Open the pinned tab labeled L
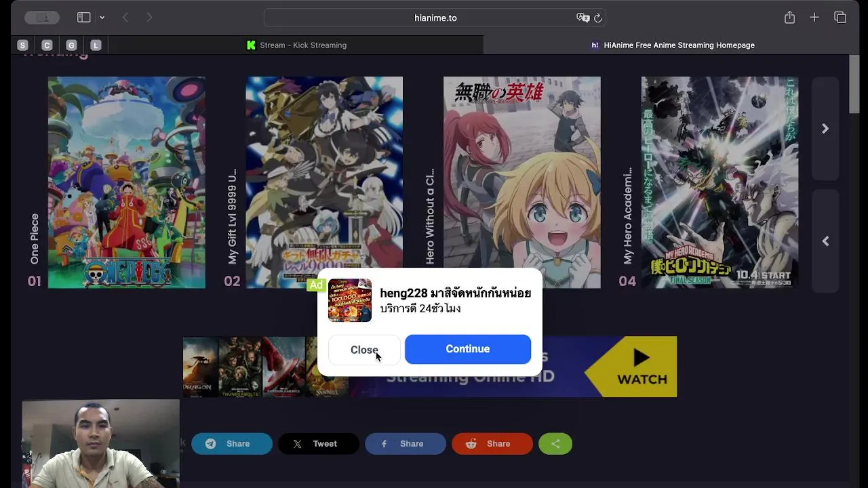 [96, 45]
